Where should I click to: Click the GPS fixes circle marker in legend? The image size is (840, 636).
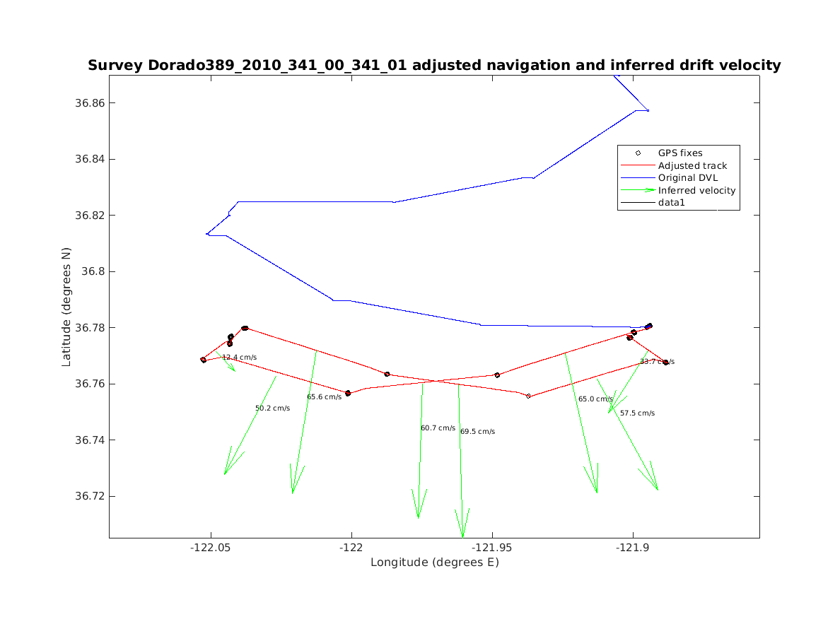point(638,153)
